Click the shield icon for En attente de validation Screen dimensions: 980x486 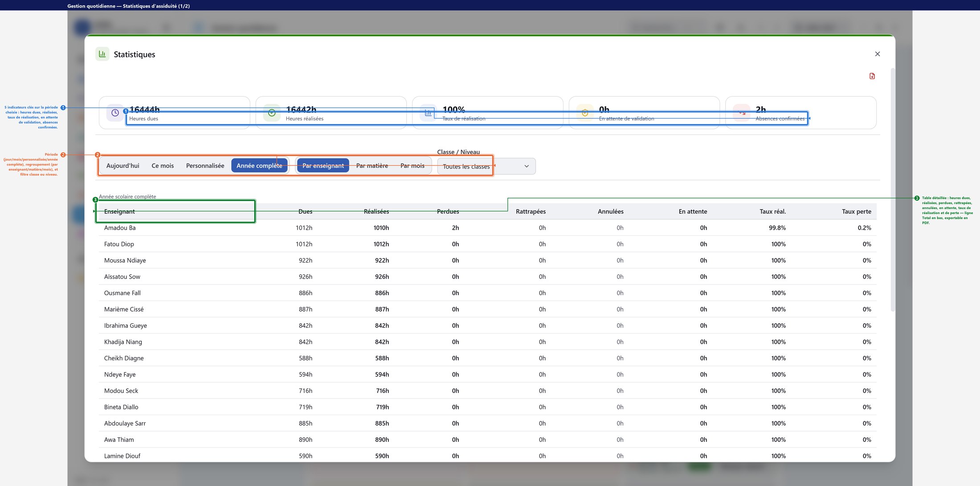pos(585,113)
